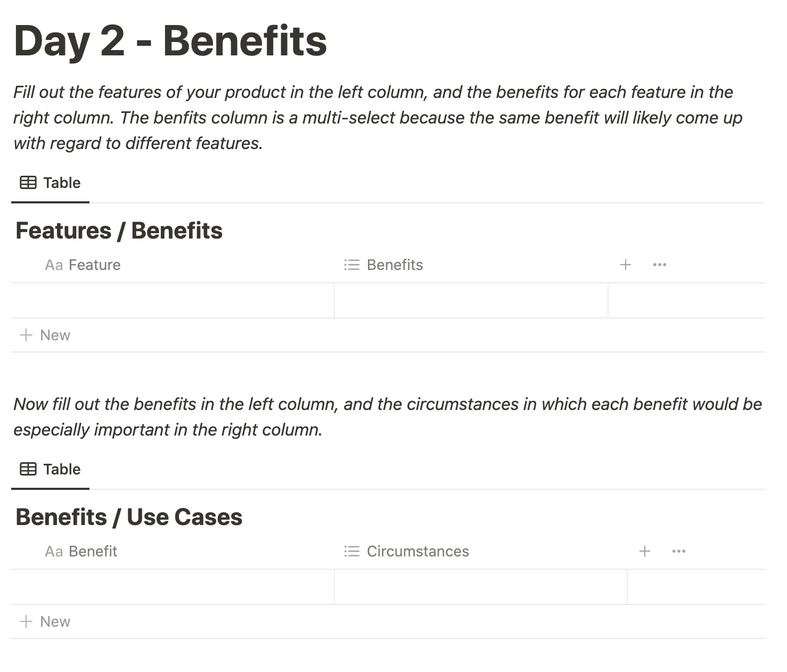
Task: Add a column to Features / Benefits table
Action: 626,265
